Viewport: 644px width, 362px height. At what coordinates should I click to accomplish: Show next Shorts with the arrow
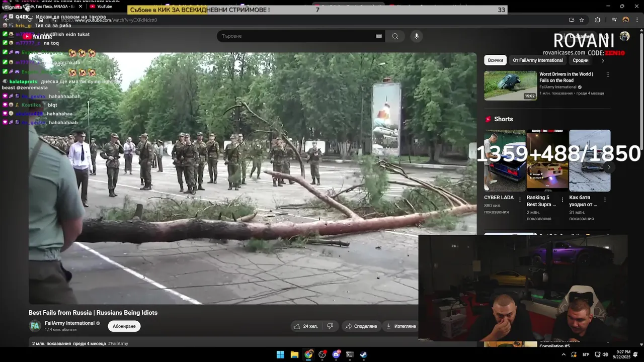pyautogui.click(x=609, y=167)
